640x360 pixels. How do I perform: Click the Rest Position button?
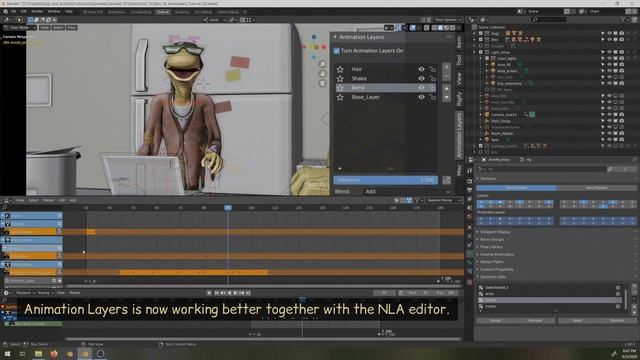pyautogui.click(x=596, y=188)
